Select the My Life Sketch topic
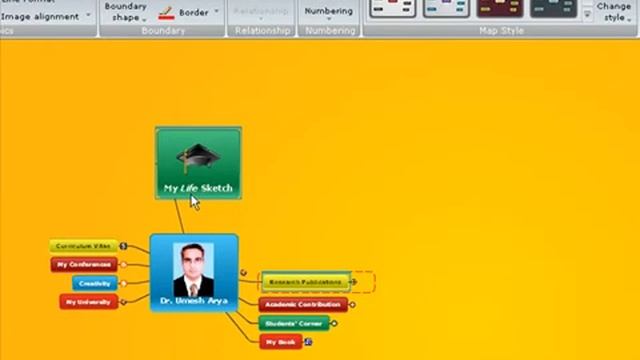The width and height of the screenshot is (640, 360). pyautogui.click(x=198, y=163)
